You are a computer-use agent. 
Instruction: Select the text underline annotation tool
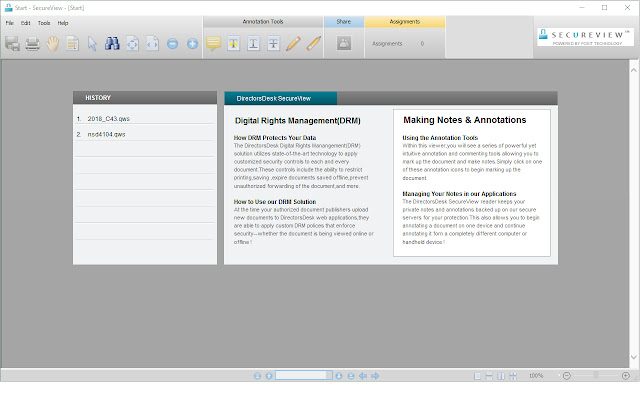coord(253,43)
